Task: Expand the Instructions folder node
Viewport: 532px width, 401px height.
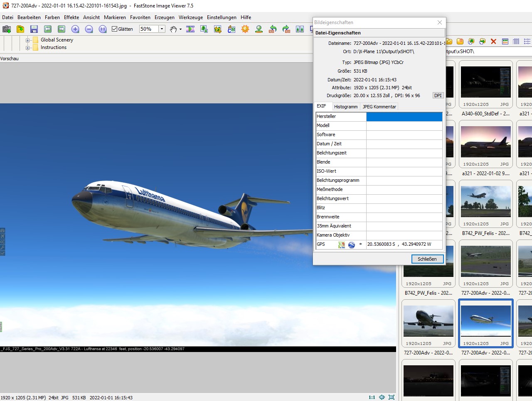Action: click(x=28, y=48)
